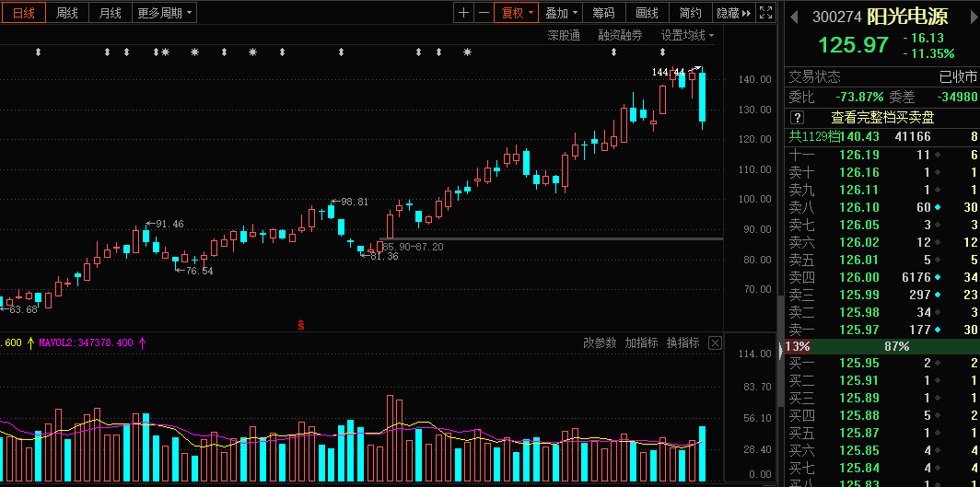This screenshot has height=487, width=980.
Task: Toggle the 筹码 chip distribution panel
Action: (603, 13)
